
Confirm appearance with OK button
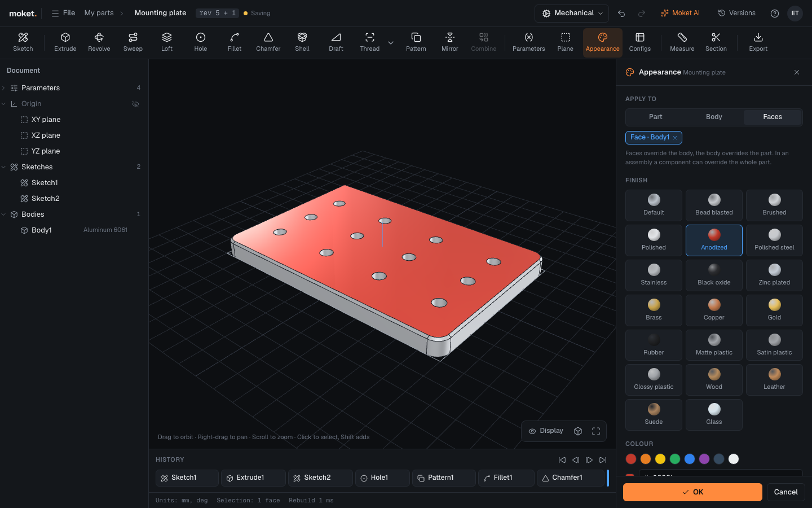pyautogui.click(x=692, y=492)
